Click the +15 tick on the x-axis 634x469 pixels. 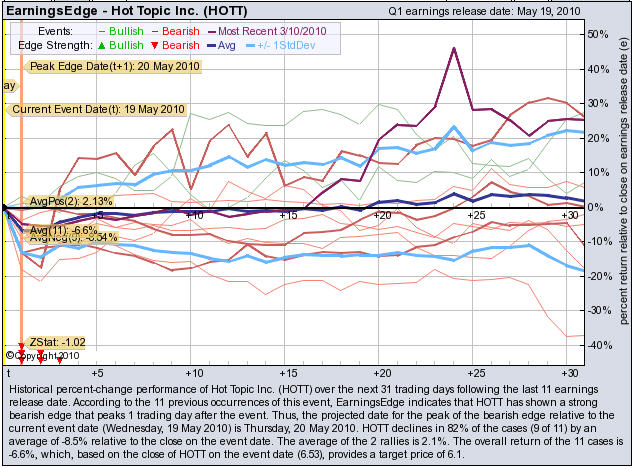click(287, 215)
